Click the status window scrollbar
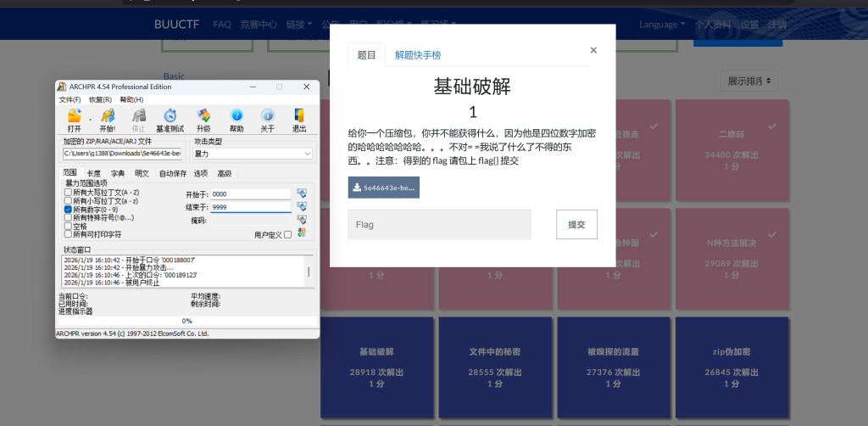Viewport: 868px width, 426px height. click(308, 272)
